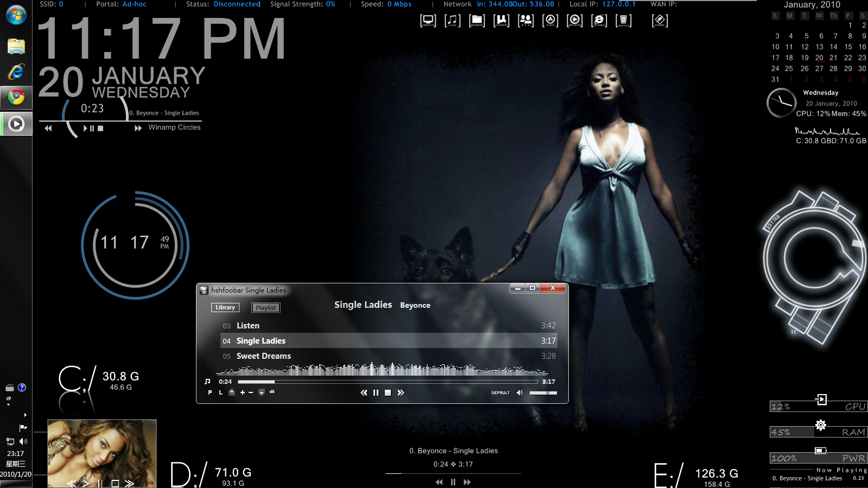This screenshot has height=488, width=868.
Task: Open the Action Center flag icon
Action: click(x=23, y=428)
